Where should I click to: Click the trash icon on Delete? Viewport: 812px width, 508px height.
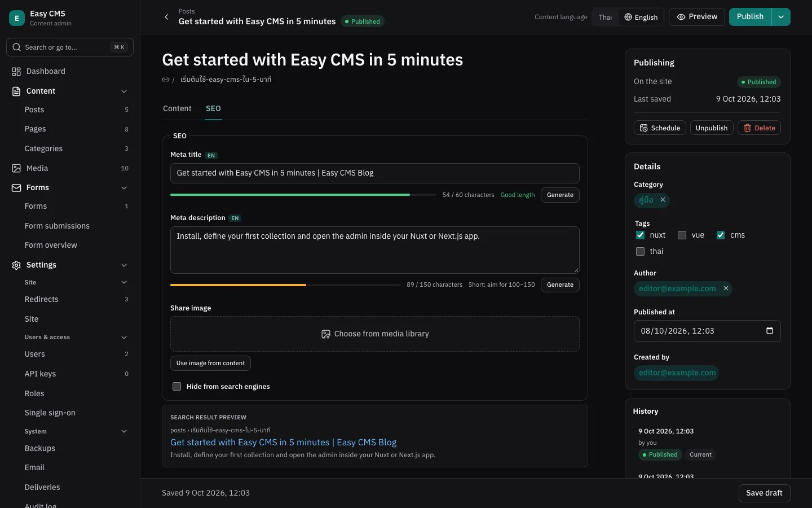[x=747, y=128]
